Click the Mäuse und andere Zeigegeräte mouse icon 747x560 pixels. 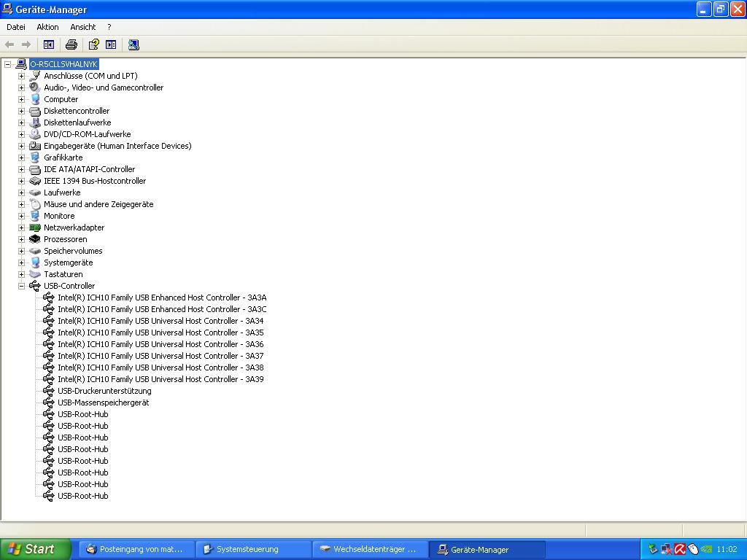(x=35, y=204)
